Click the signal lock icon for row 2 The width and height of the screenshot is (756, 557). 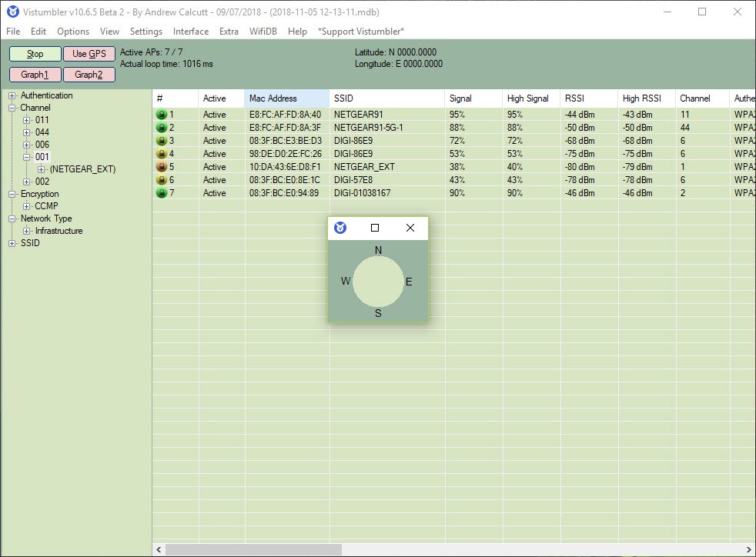tap(162, 128)
